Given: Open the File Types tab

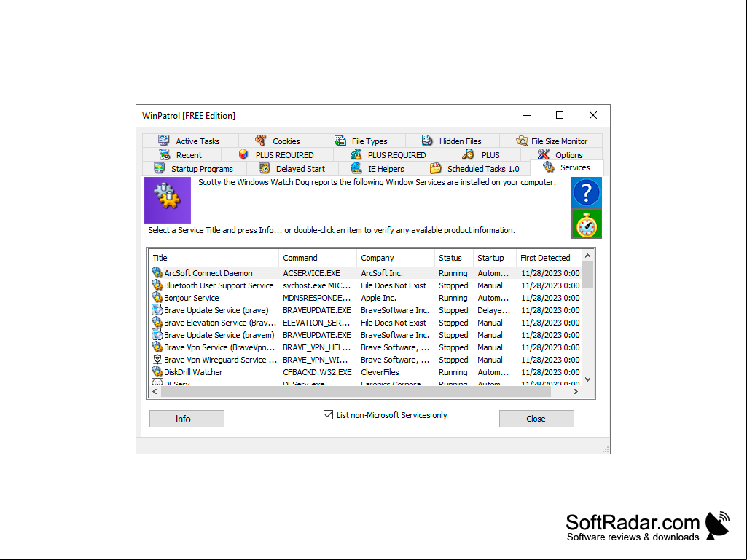Looking at the screenshot, I should [x=361, y=141].
